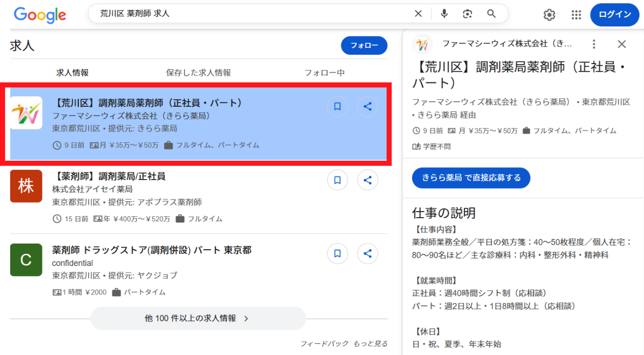Switch to フォロー中 tab
Image resolution: width=644 pixels, height=355 pixels.
[325, 73]
